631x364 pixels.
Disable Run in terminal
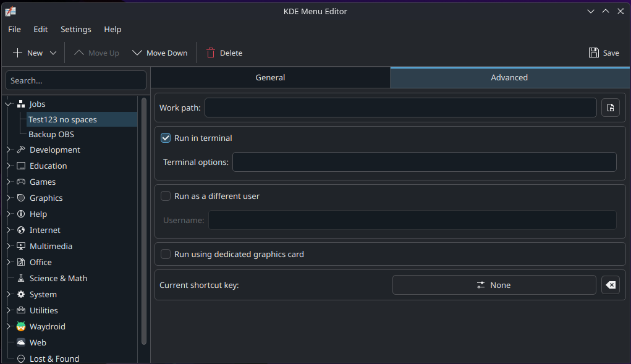point(165,138)
